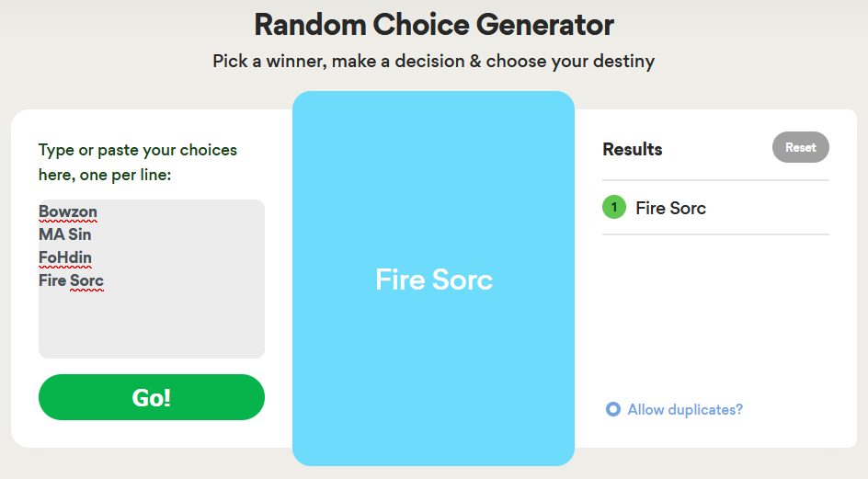Place cursor on the FoHdin line
Viewport: 868px width, 479px height.
pyautogui.click(x=65, y=257)
